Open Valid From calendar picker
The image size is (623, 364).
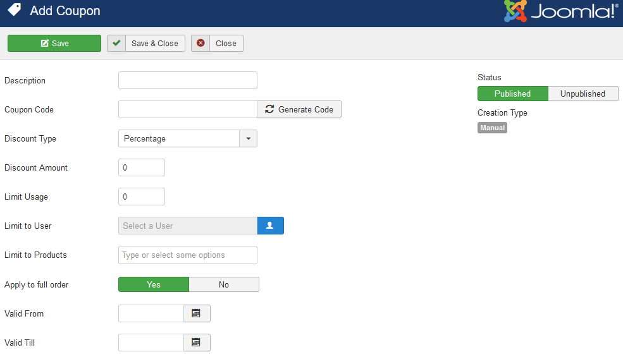click(197, 313)
